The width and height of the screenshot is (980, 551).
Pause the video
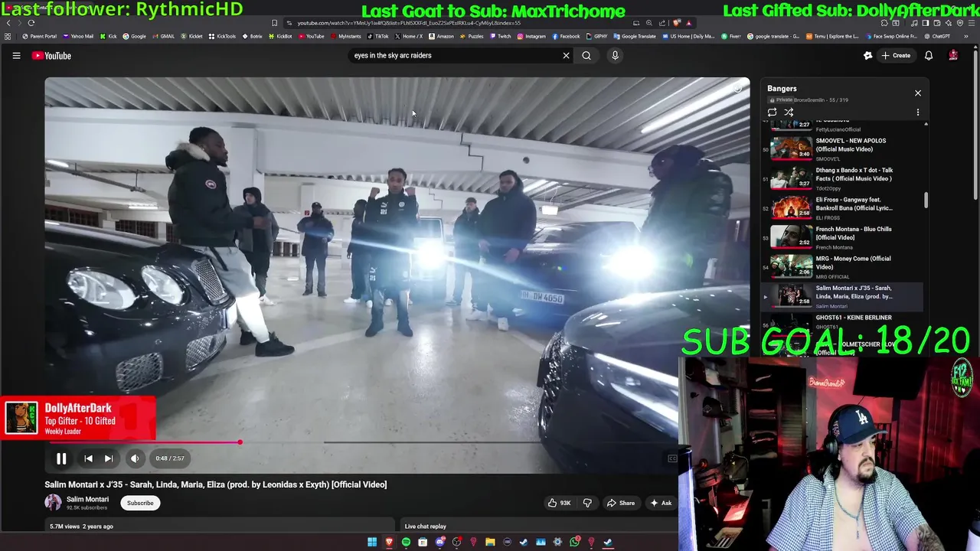(61, 458)
